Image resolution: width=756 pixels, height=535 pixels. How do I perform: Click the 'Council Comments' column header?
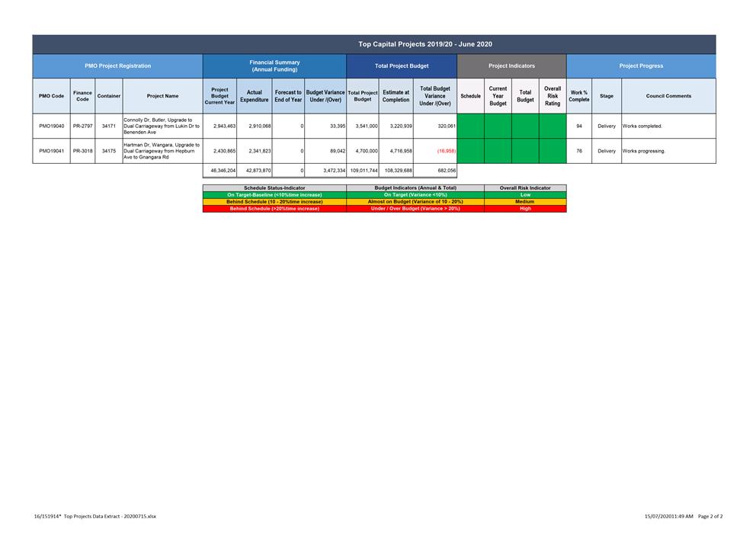pyautogui.click(x=668, y=96)
